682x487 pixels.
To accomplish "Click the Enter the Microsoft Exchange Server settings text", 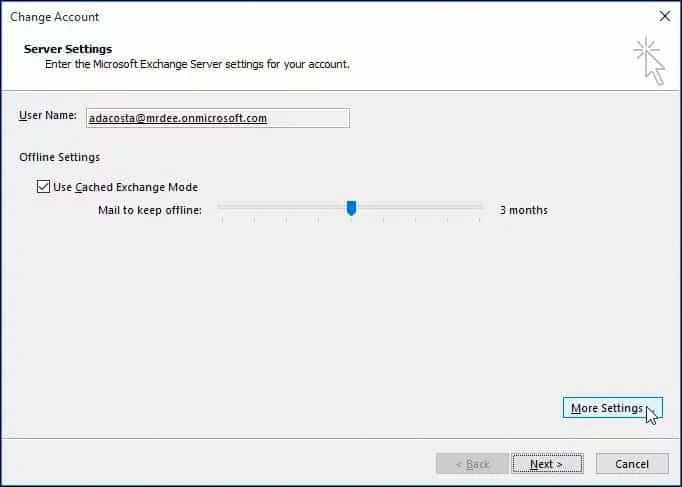I will (197, 64).
